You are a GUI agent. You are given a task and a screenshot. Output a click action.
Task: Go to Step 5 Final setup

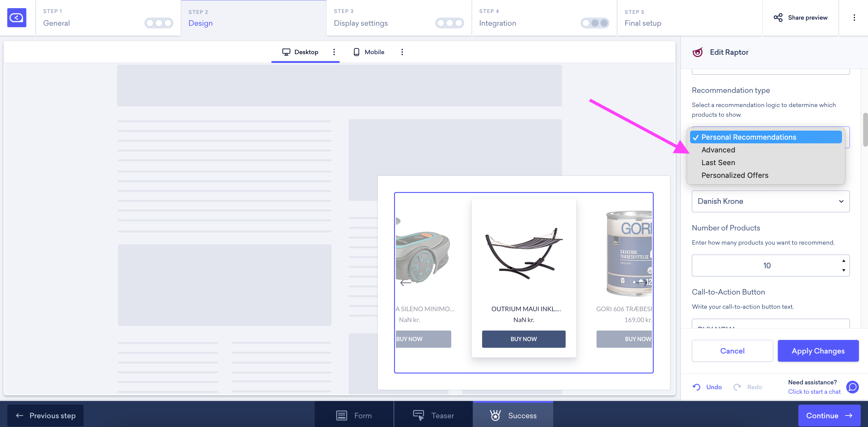689,18
